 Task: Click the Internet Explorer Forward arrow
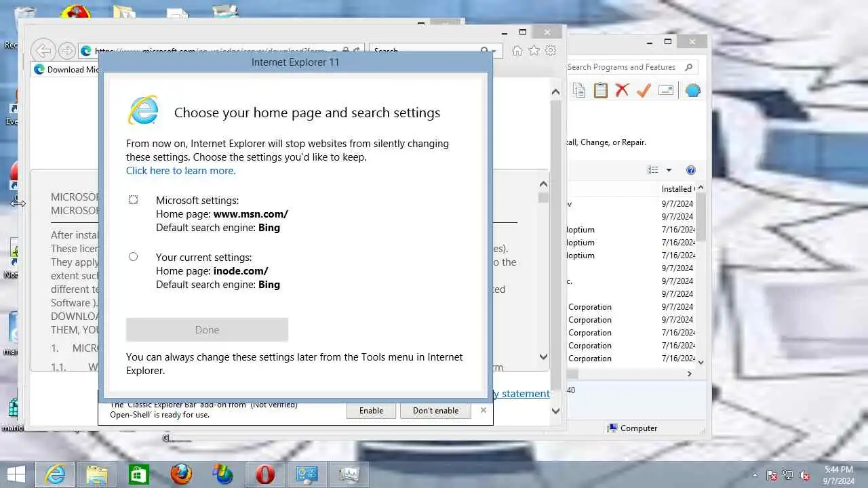tap(66, 51)
